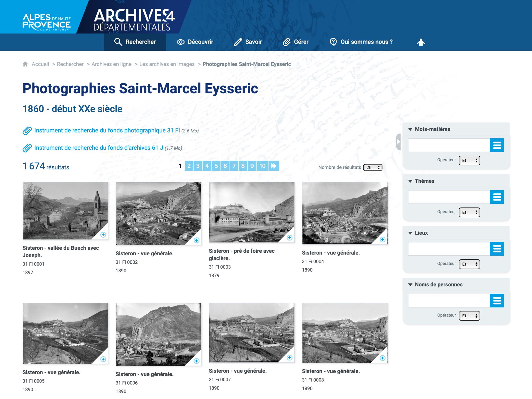Open Noms de personnes list icon button
The image size is (532, 399).
[497, 301]
